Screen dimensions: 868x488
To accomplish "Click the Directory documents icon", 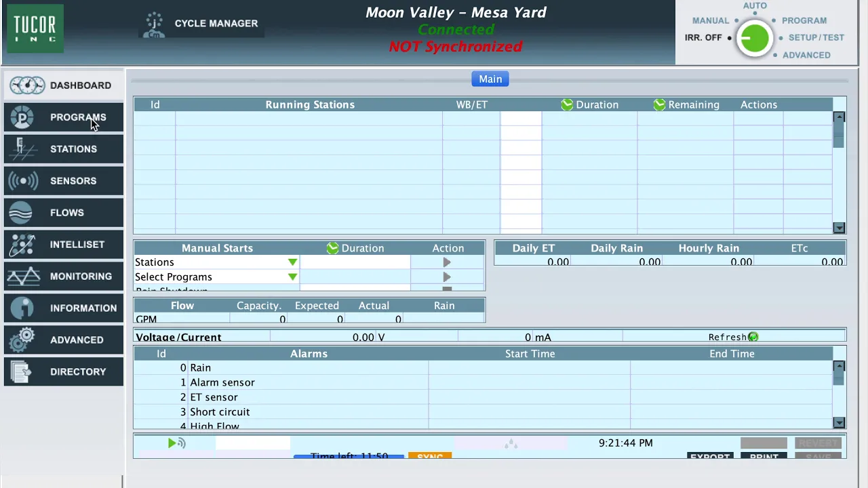I will (22, 372).
